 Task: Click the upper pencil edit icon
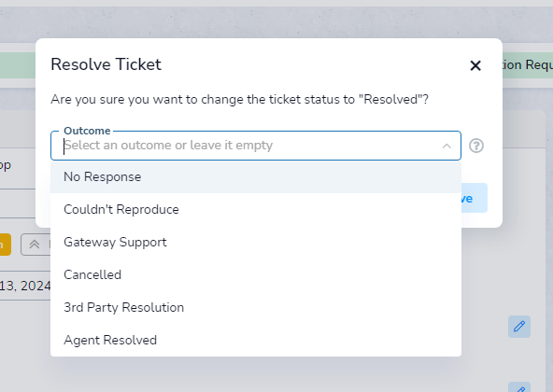[x=519, y=327]
